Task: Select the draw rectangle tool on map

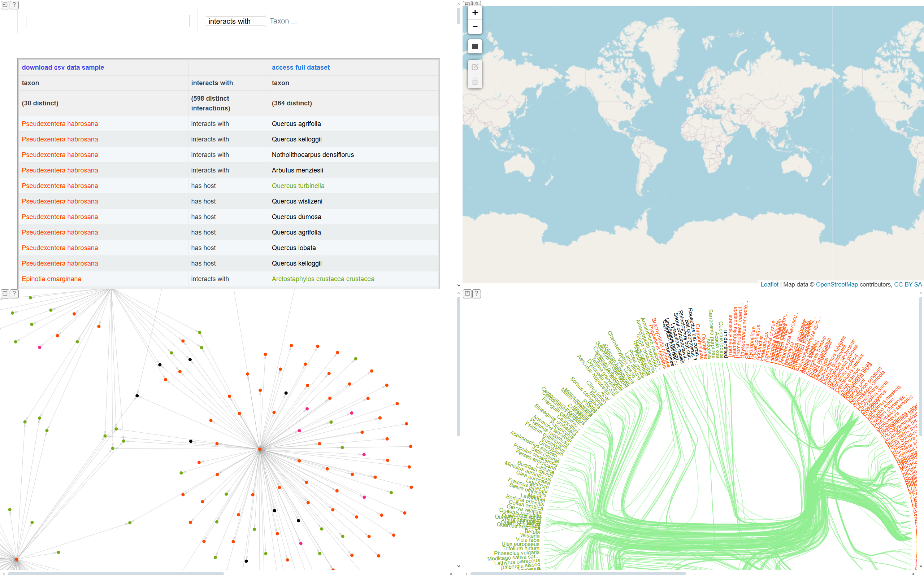Action: pos(474,46)
